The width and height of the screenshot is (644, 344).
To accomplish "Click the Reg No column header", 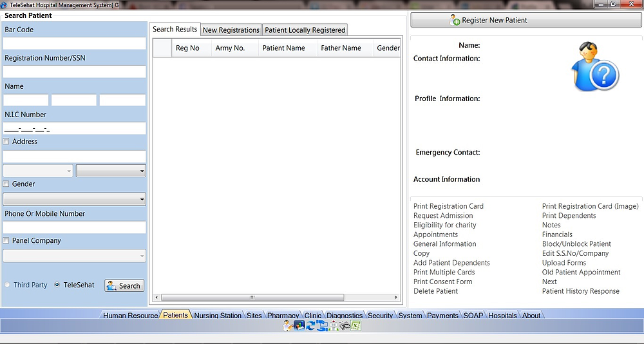I will coord(191,48).
